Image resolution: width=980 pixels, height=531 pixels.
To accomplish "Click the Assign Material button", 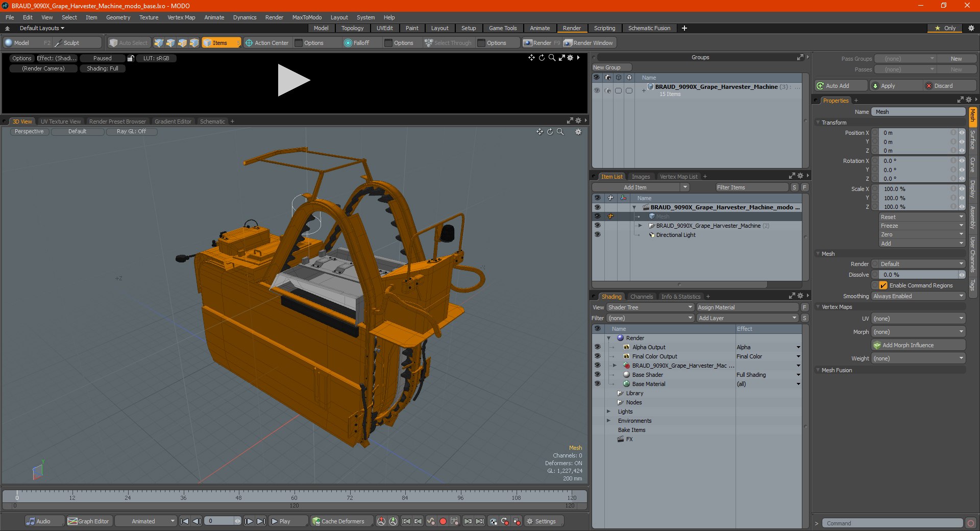I will click(747, 307).
